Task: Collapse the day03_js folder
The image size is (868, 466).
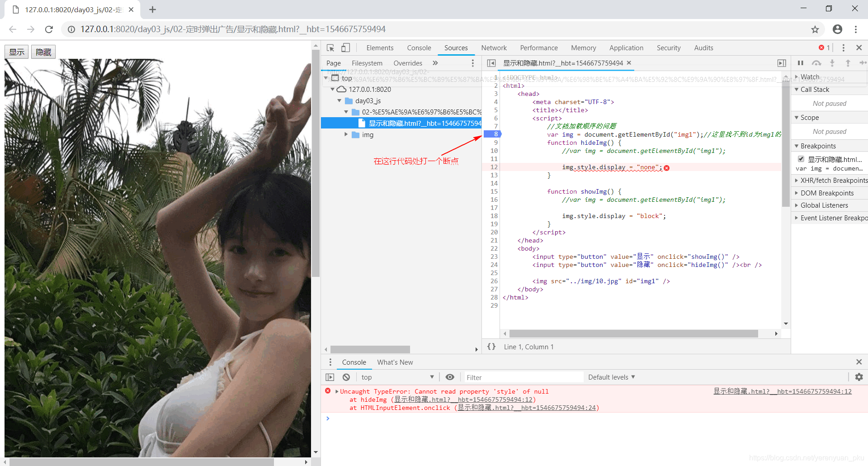Action: [x=340, y=101]
